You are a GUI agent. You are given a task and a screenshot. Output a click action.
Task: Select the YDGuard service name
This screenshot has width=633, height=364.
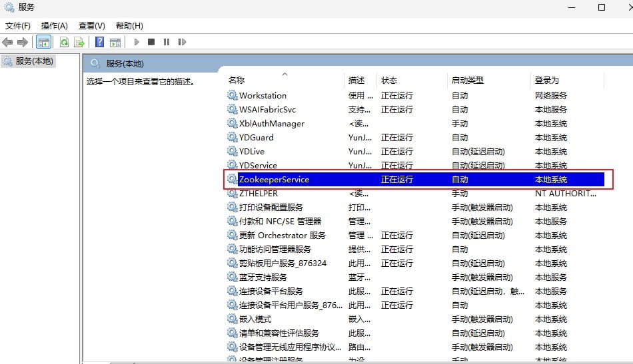point(257,138)
